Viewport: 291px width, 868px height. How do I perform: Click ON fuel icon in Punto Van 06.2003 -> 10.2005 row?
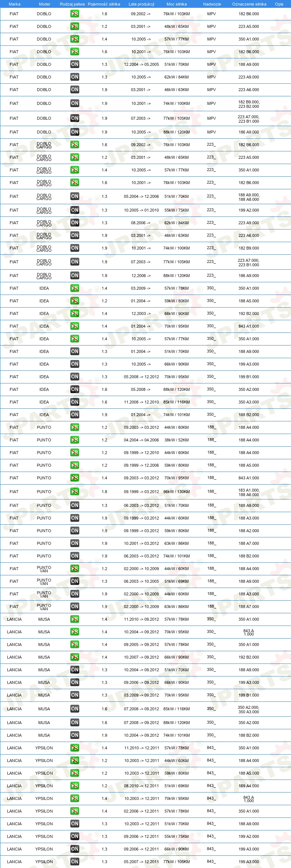click(x=75, y=581)
